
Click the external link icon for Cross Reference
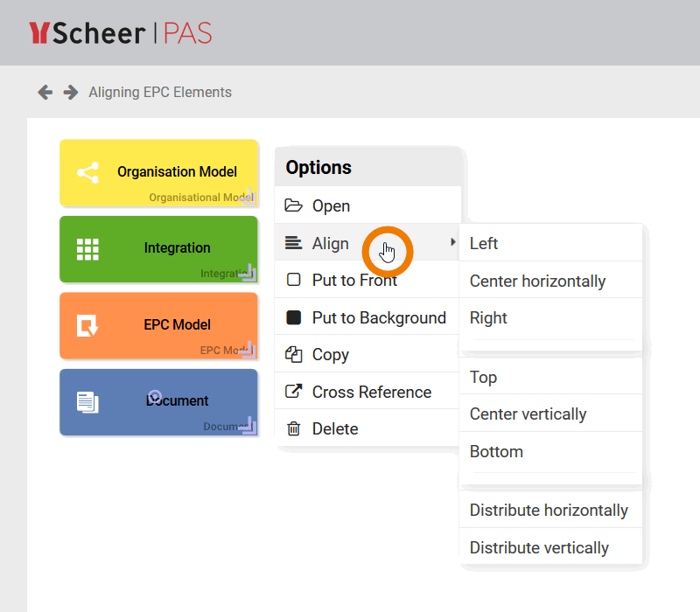coord(294,392)
